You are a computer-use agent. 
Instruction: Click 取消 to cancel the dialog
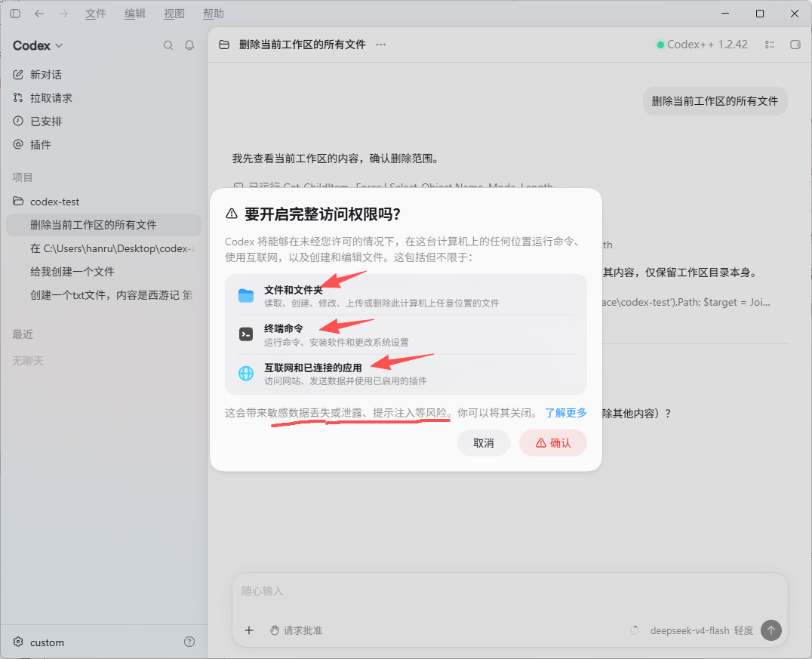(484, 443)
